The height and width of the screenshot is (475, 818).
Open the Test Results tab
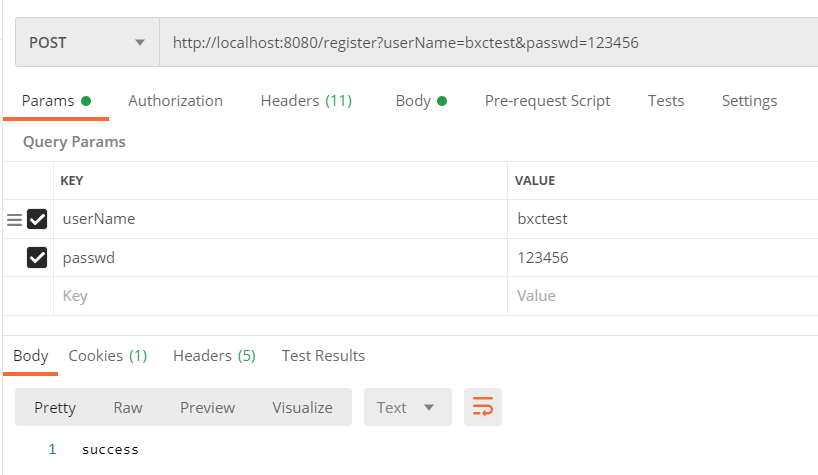[323, 356]
